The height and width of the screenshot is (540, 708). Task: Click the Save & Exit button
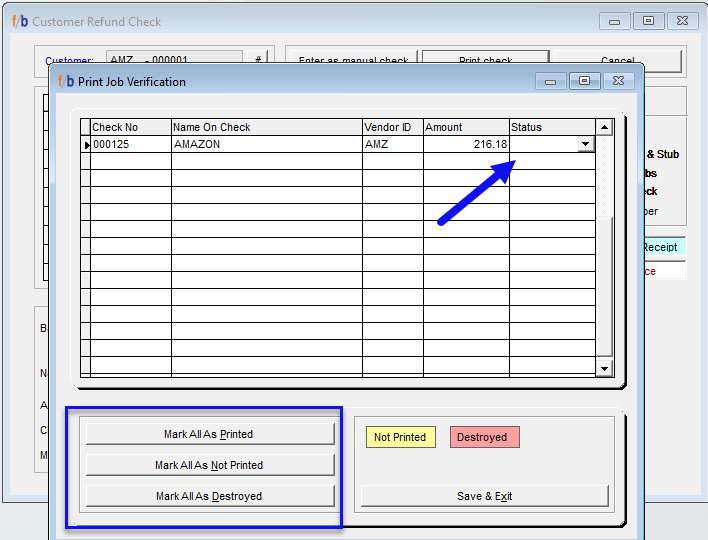coord(484,496)
